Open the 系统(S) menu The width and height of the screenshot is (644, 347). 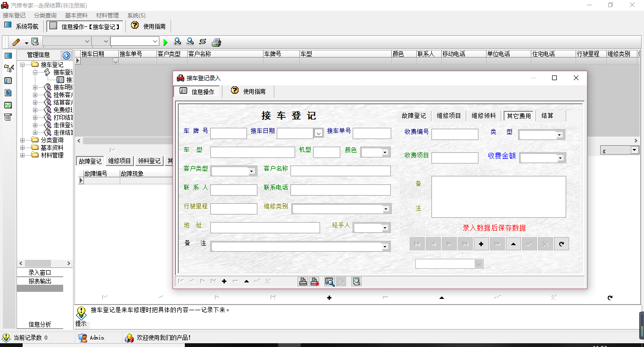coord(136,16)
